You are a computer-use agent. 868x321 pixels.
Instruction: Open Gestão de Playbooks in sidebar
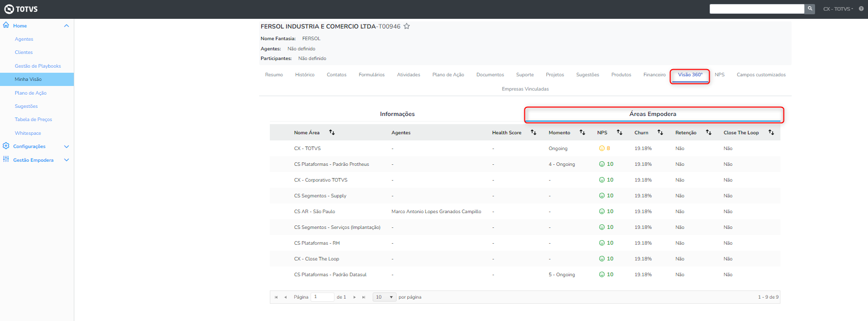[x=38, y=66]
